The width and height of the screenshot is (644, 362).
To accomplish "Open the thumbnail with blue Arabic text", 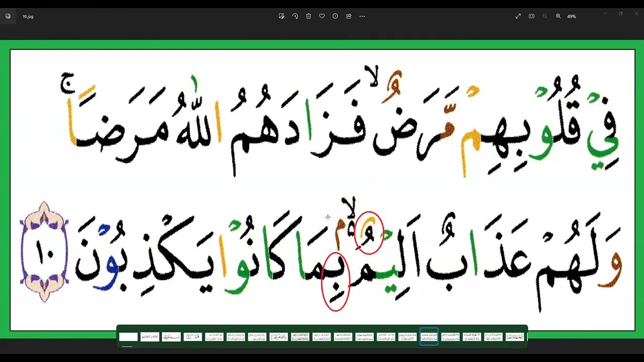I will [x=193, y=337].
